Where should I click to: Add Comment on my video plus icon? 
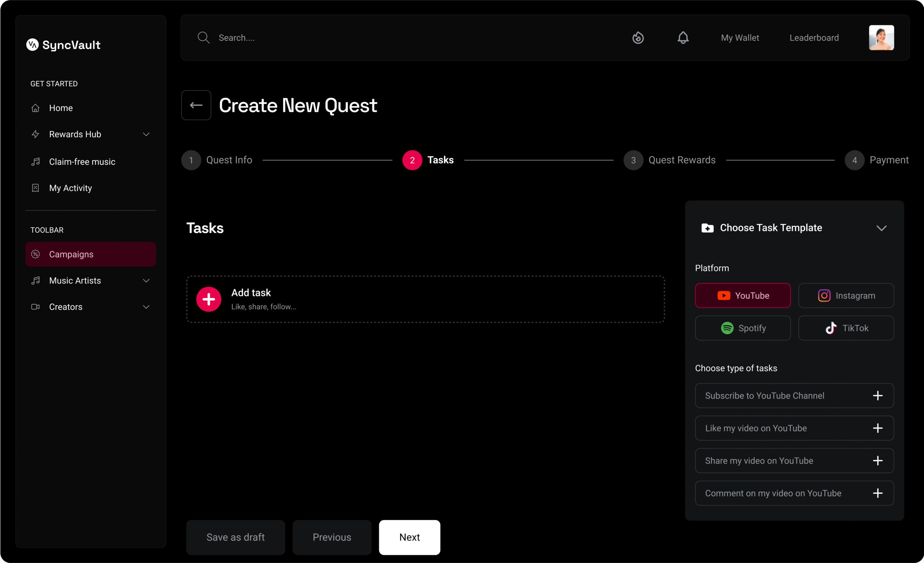coord(877,493)
